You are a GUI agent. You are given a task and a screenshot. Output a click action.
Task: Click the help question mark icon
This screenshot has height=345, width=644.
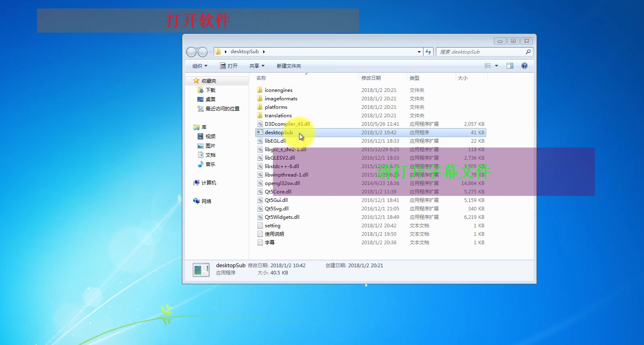[x=524, y=66]
